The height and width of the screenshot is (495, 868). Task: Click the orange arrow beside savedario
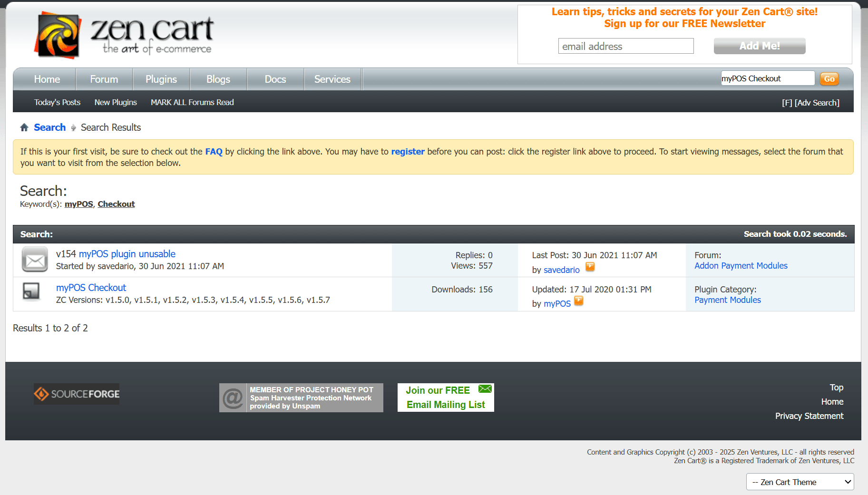[590, 267]
